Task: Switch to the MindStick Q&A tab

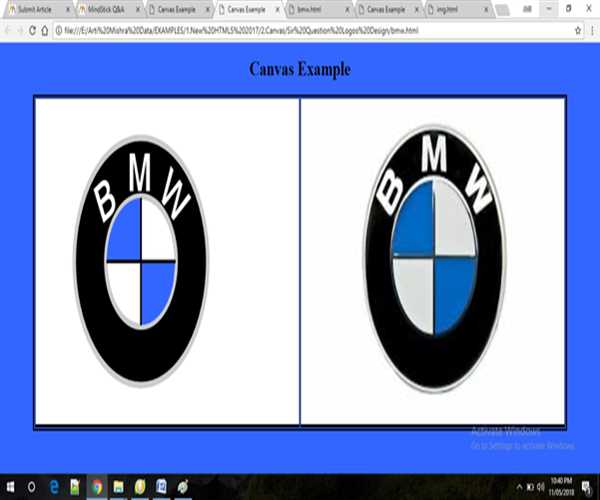Action: click(x=107, y=8)
